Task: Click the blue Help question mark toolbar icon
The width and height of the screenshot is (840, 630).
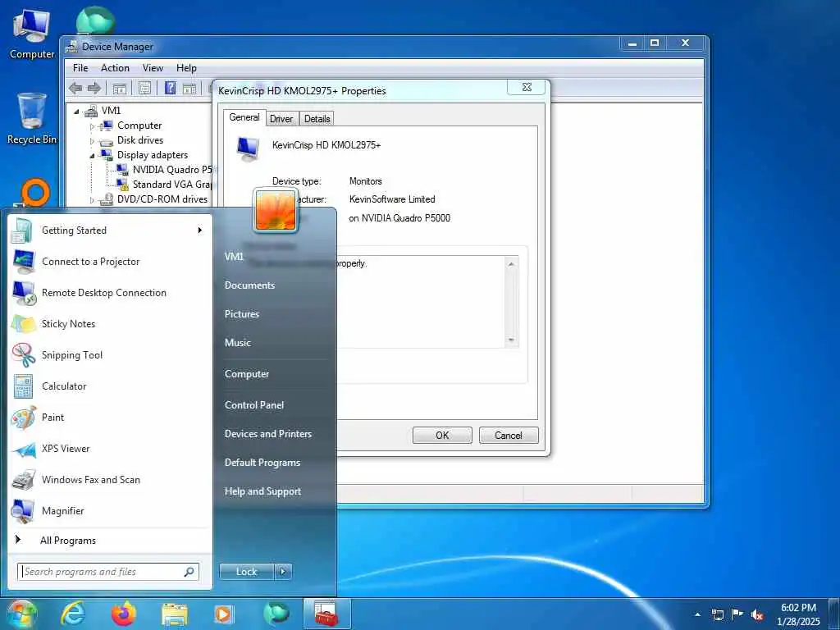Action: [x=170, y=88]
